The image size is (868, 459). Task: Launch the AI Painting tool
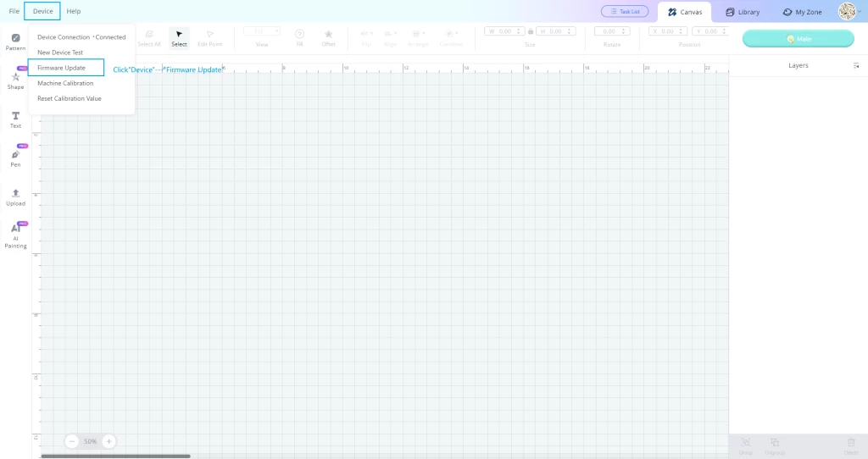15,235
